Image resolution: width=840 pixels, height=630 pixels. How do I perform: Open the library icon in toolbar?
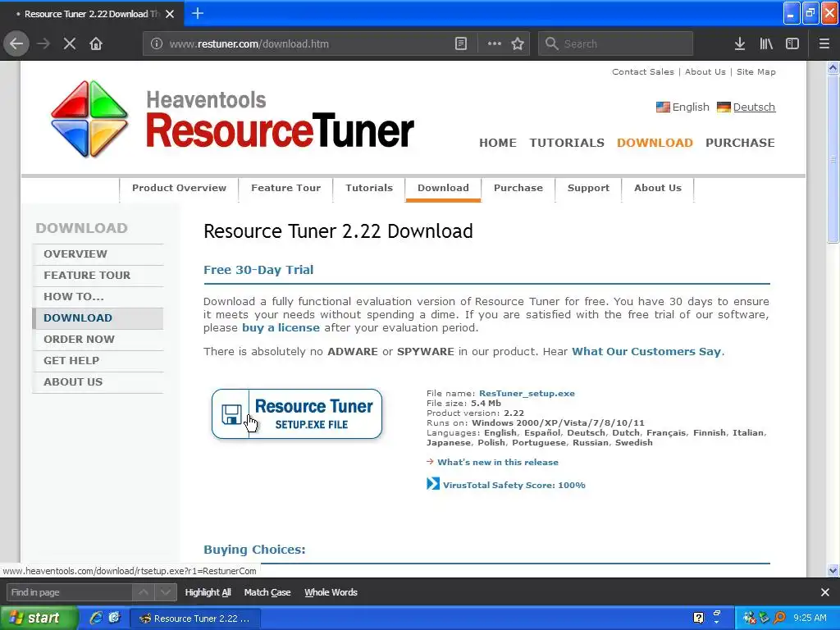pyautogui.click(x=766, y=44)
